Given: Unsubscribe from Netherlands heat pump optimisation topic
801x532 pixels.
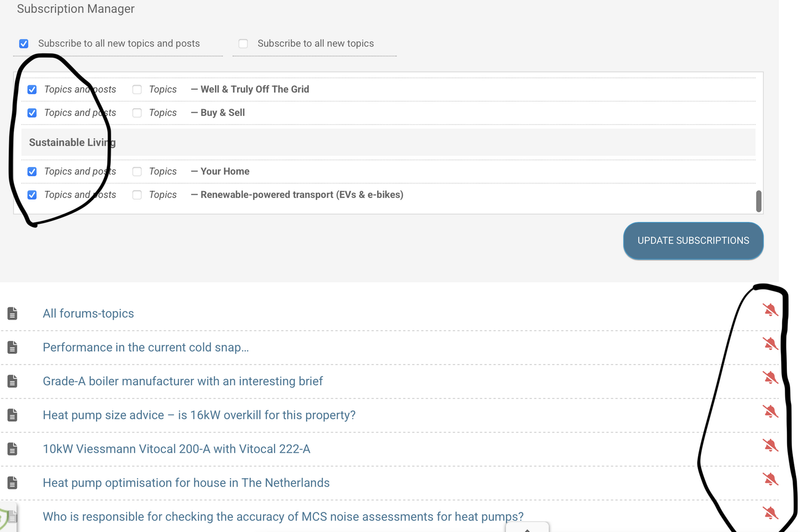Looking at the screenshot, I should [770, 479].
